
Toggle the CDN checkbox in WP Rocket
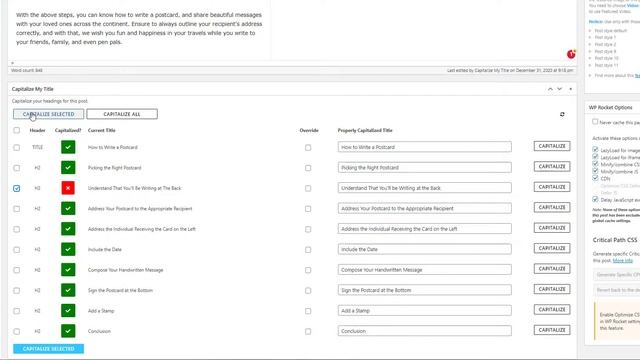click(x=595, y=178)
